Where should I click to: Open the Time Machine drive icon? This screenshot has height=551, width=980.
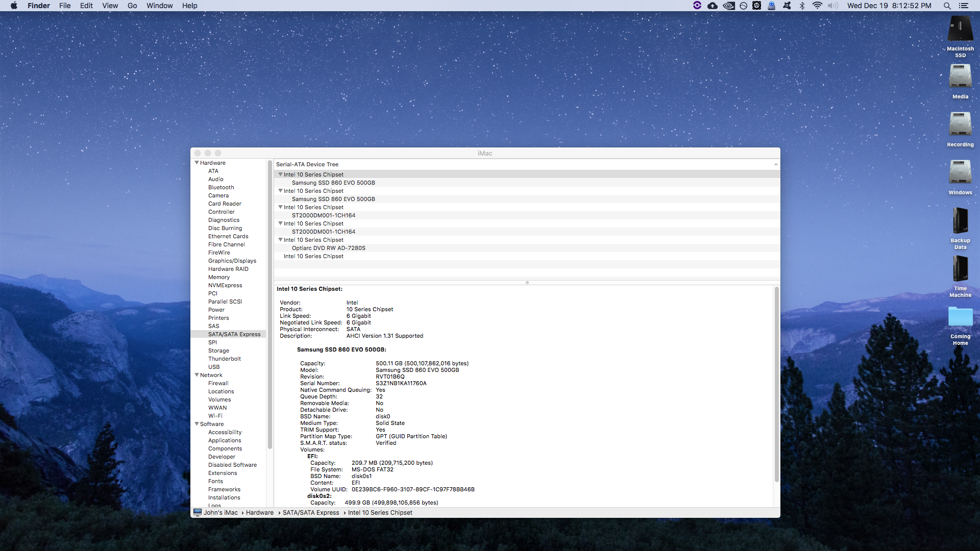(960, 269)
